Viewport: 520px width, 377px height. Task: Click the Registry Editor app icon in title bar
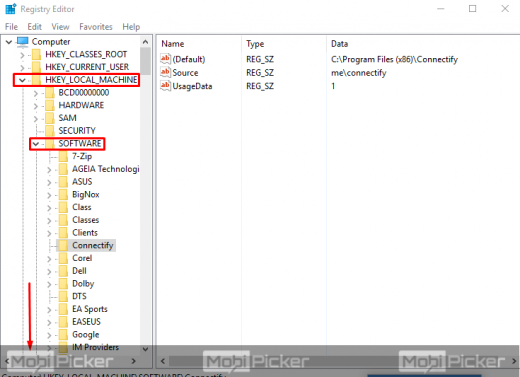(10, 9)
